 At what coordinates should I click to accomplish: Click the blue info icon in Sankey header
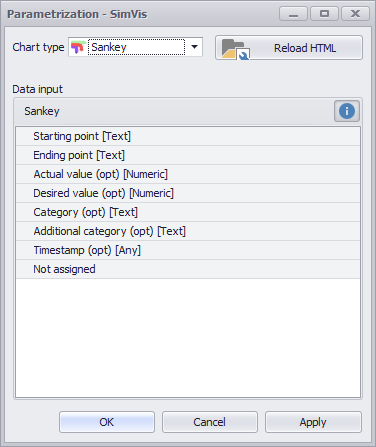tap(347, 111)
